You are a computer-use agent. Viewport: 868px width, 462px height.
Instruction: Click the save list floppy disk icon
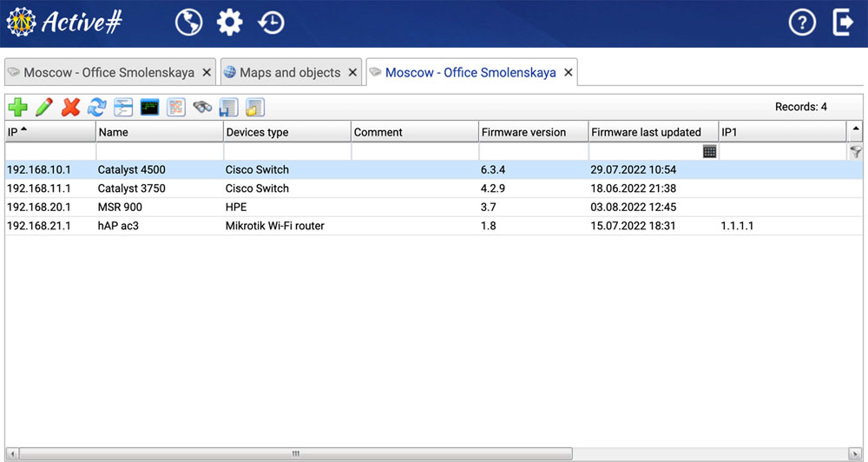228,108
